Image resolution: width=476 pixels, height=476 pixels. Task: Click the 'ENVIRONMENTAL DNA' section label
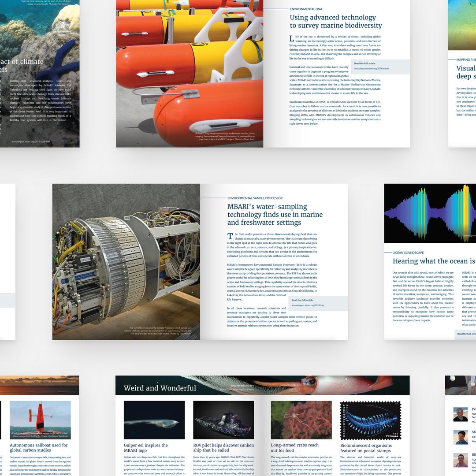(x=306, y=9)
